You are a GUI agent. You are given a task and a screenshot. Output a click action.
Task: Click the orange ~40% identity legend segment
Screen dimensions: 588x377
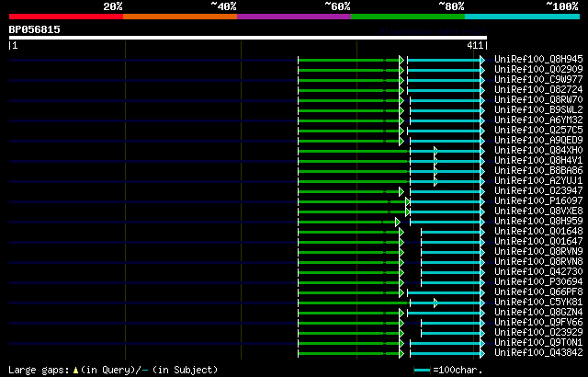click(x=180, y=17)
